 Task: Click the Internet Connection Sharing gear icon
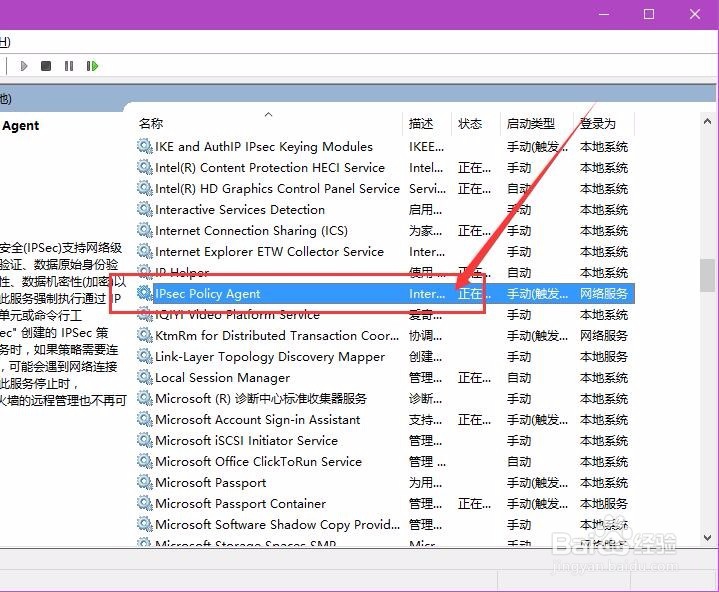pos(145,230)
